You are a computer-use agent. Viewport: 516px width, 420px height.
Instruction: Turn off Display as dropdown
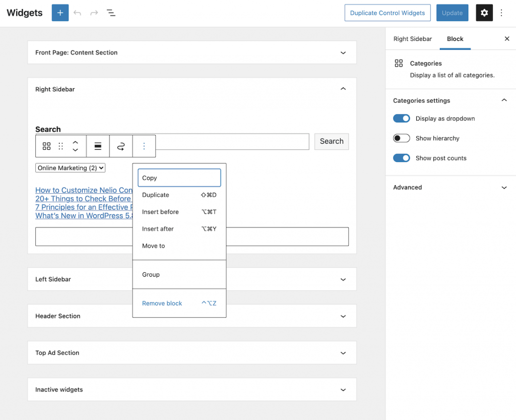(402, 118)
